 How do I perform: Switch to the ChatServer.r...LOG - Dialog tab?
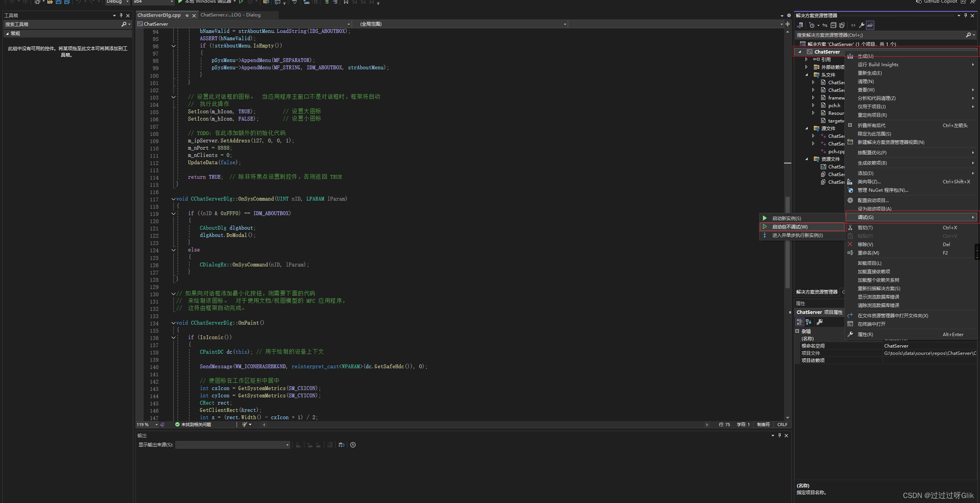pos(230,15)
